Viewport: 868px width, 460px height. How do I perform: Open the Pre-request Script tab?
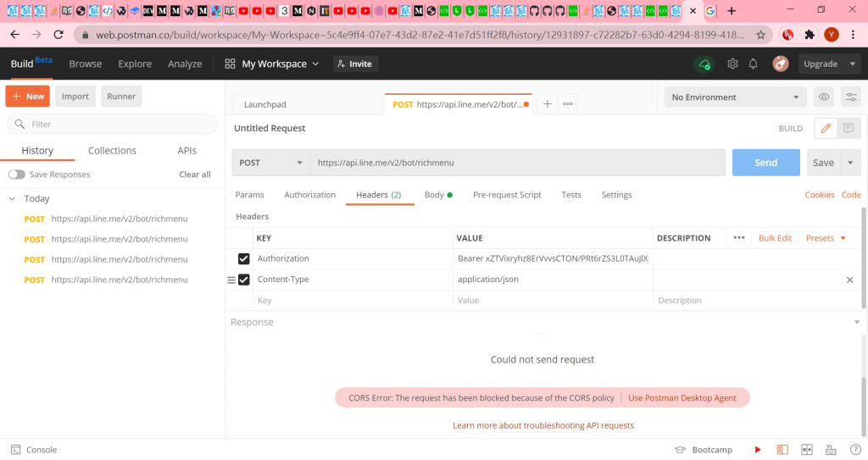pyautogui.click(x=507, y=195)
